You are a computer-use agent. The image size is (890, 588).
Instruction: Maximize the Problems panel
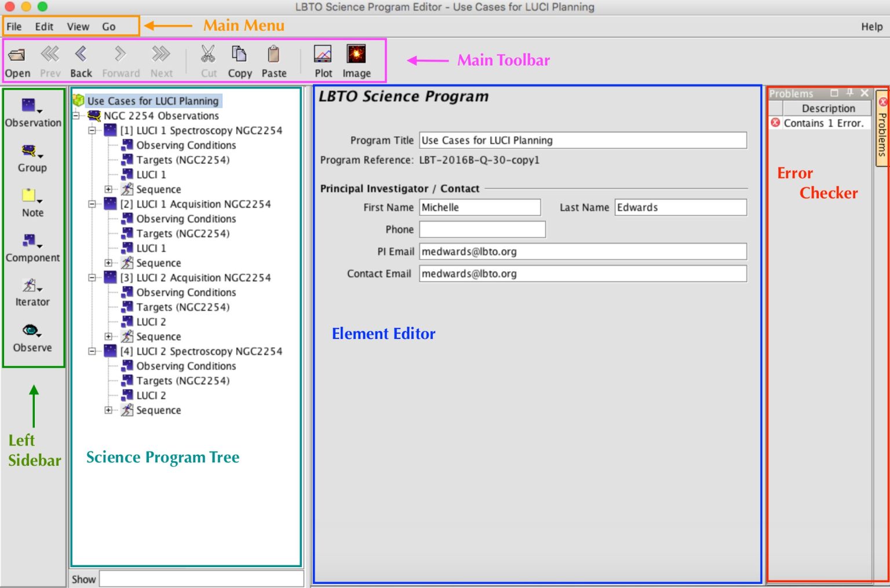pos(834,93)
